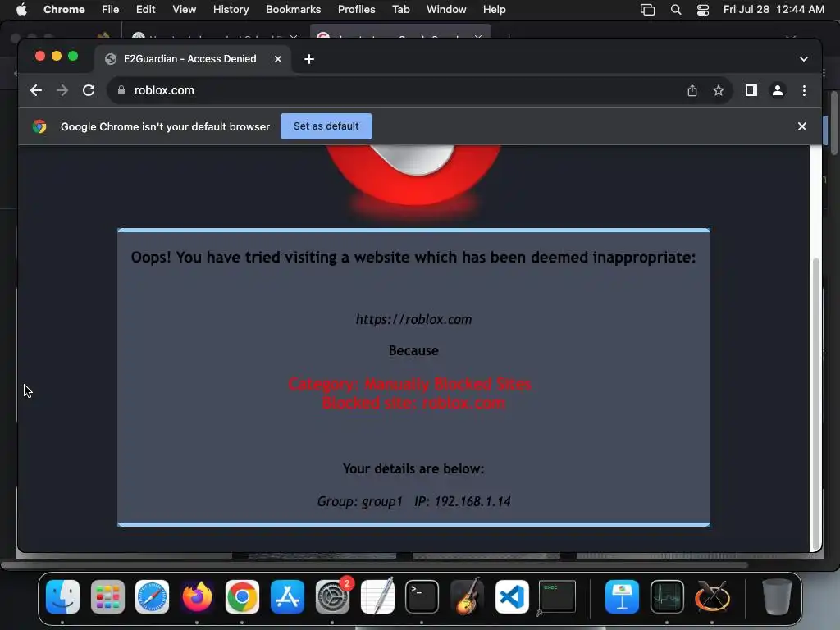Click Blocked site: roblox.com text
Screen dimensions: 840x630
pos(413,403)
